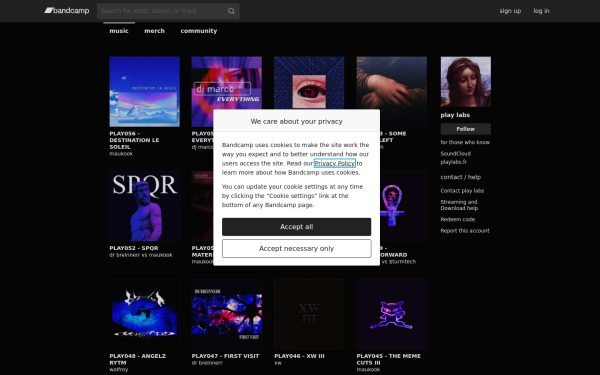Open the Meme Cuts III album cover
Image resolution: width=600 pixels, height=375 pixels.
[x=391, y=314]
